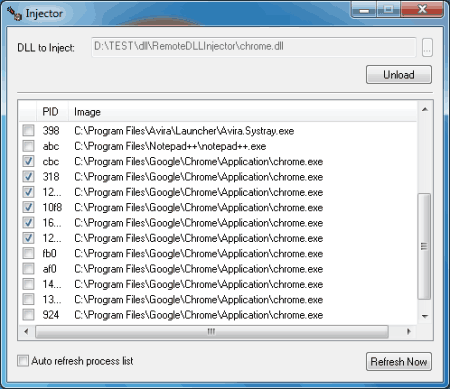
Task: Check the box for PID 13... chrome.exe
Action: point(28,299)
